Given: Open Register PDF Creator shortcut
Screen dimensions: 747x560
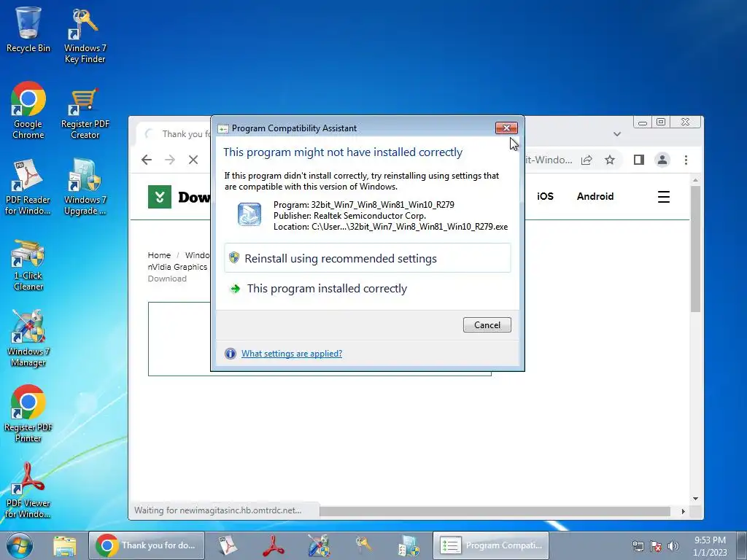Looking at the screenshot, I should pos(85,113).
